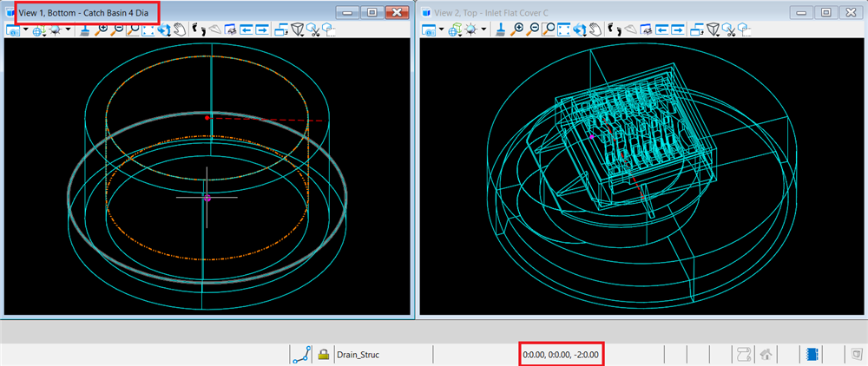This screenshot has height=366, width=868.
Task: Click Drain_Struc active level in status bar
Action: pos(358,355)
